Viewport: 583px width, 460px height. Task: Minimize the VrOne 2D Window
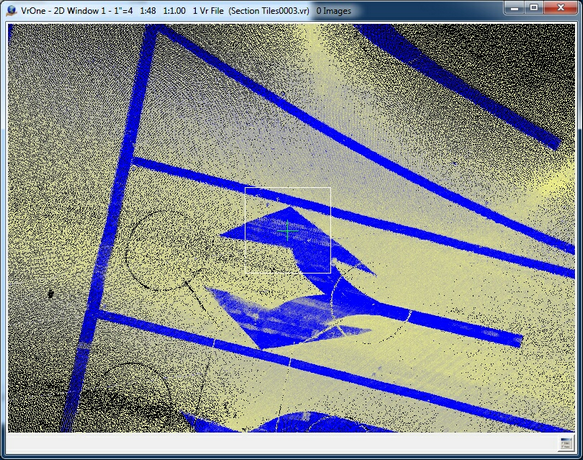(x=515, y=8)
